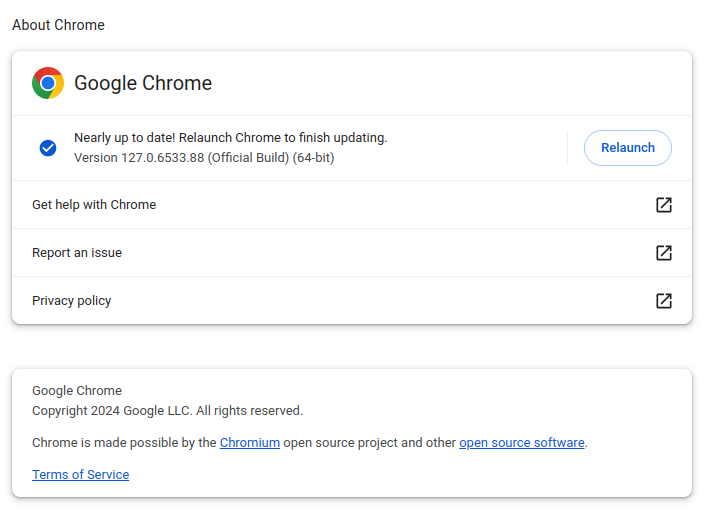Select the Report an issue row

click(x=352, y=253)
